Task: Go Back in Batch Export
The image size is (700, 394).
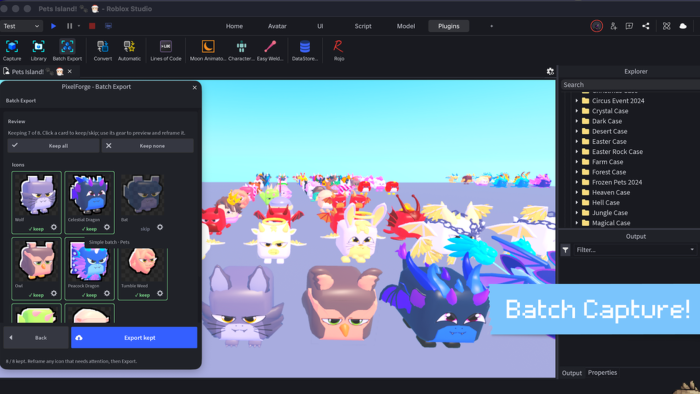Action: (36, 338)
